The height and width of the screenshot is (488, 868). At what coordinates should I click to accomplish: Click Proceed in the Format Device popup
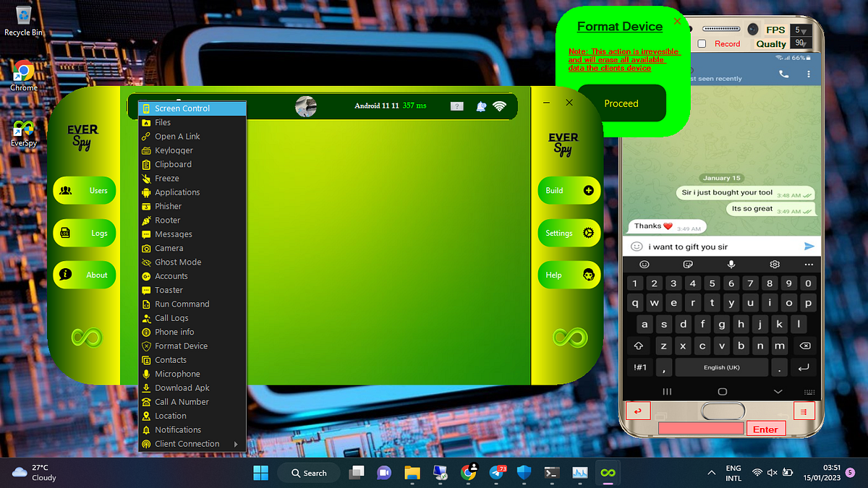click(x=621, y=103)
